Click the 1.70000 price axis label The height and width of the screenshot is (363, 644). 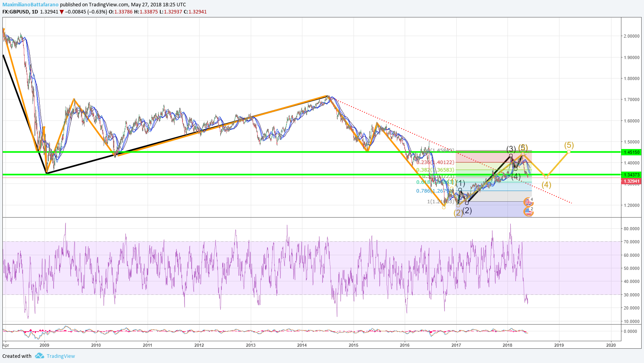[631, 99]
